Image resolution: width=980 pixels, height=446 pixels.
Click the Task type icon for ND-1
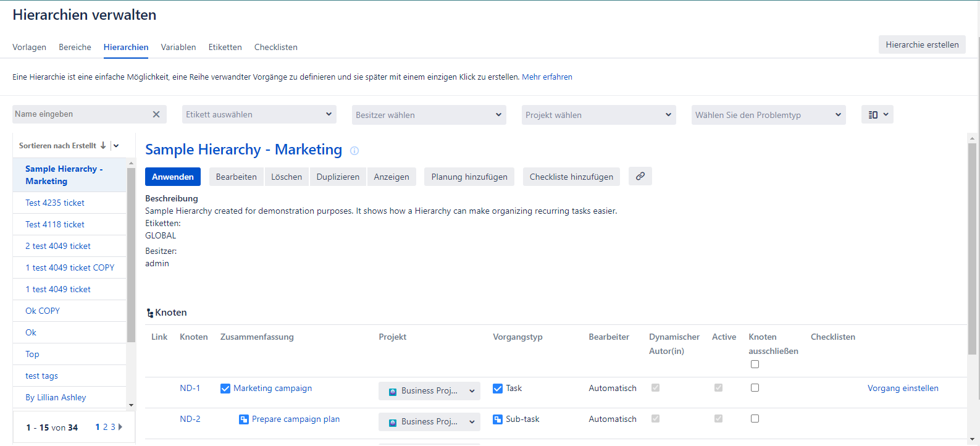click(x=498, y=389)
